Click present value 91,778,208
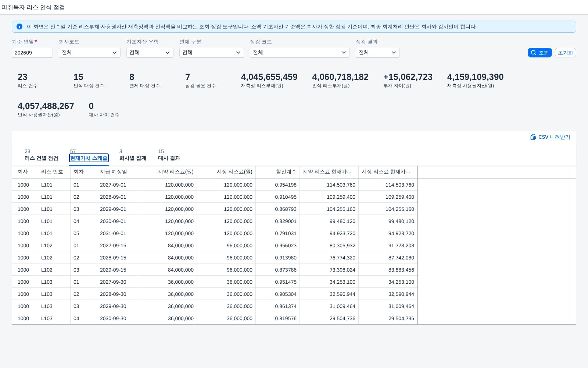This screenshot has height=368, width=588. (x=401, y=245)
